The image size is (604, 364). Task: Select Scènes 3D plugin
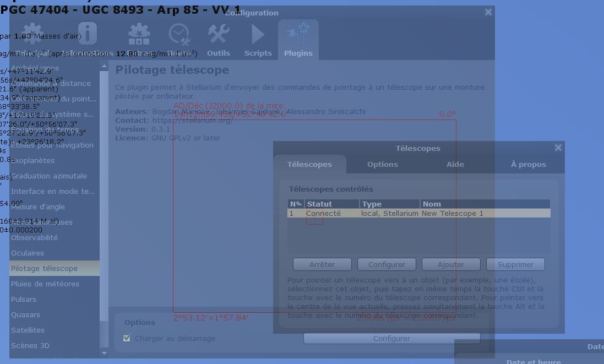55,345
